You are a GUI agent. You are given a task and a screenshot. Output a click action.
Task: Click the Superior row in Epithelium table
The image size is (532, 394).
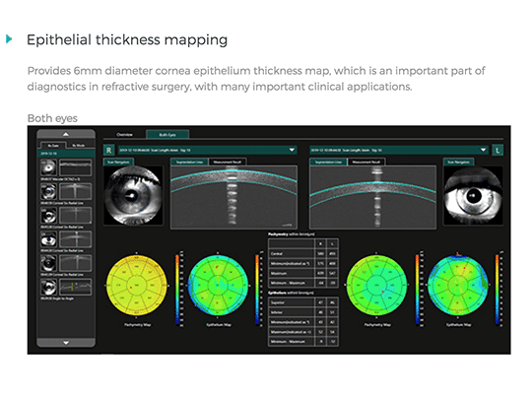coord(303,302)
